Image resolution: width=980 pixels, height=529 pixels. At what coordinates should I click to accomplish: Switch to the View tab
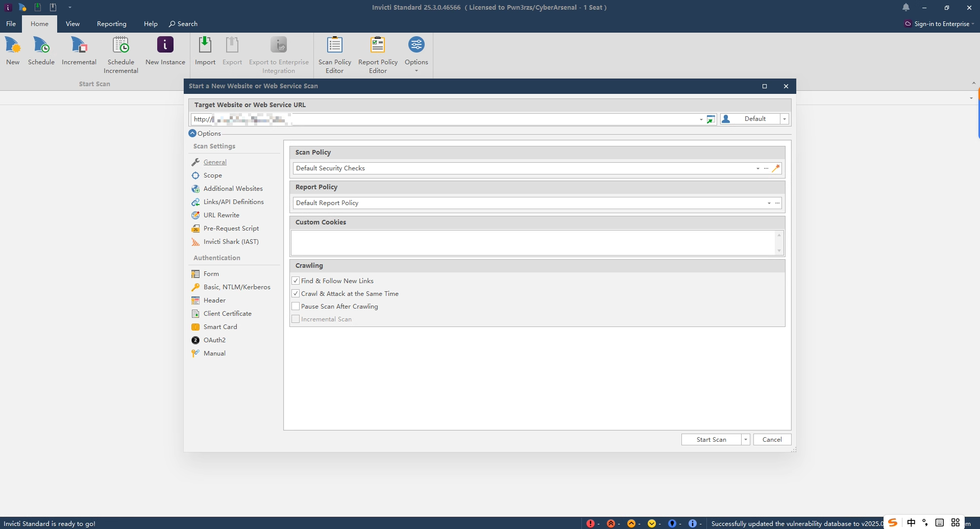click(72, 23)
